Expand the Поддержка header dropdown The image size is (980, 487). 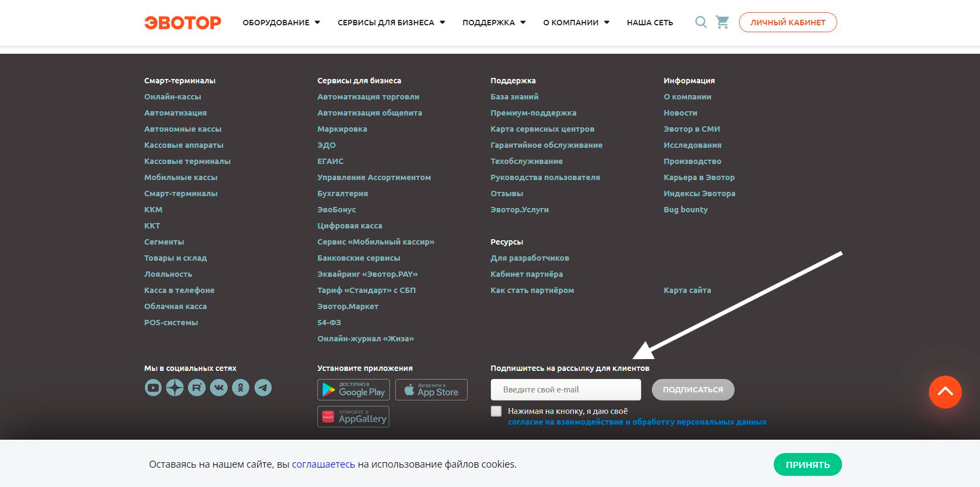494,23
